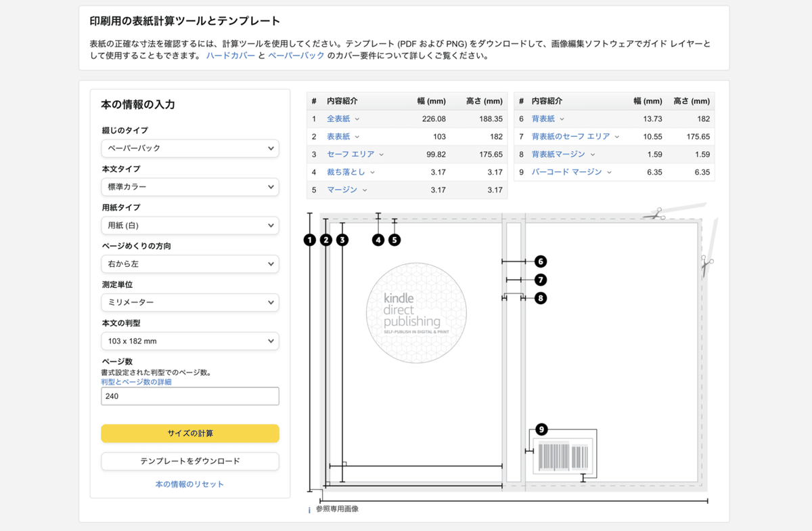Click marker 1 on the cover diagram
This screenshot has width=812, height=531.
pyautogui.click(x=310, y=240)
